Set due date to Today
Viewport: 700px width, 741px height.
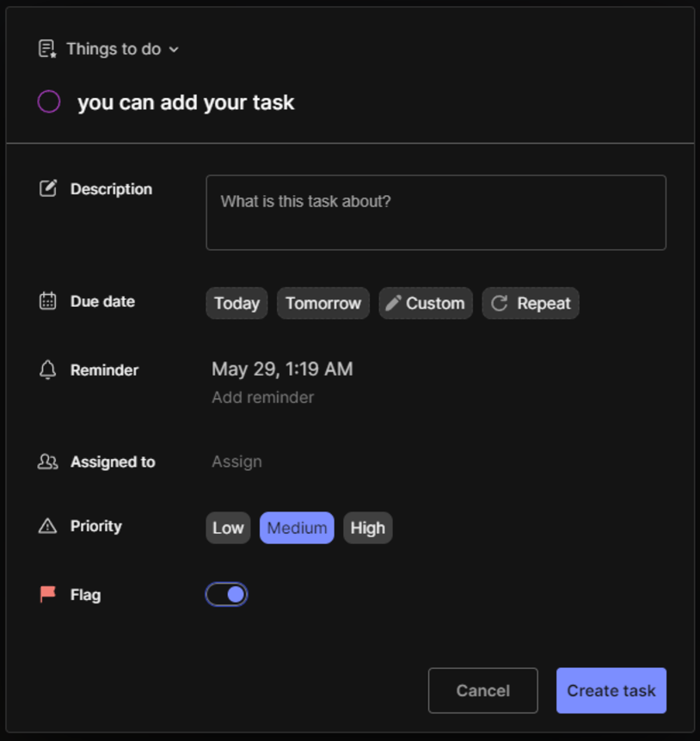pos(236,303)
